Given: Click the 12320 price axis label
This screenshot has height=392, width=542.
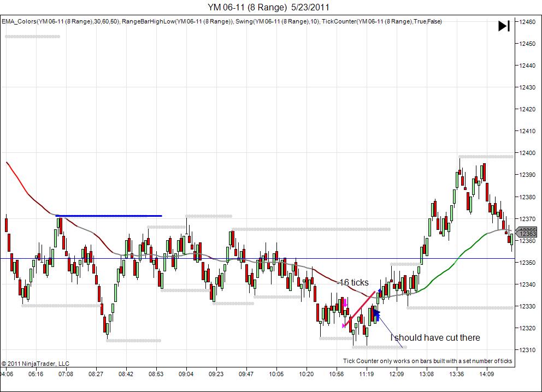Looking at the screenshot, I should (x=527, y=328).
